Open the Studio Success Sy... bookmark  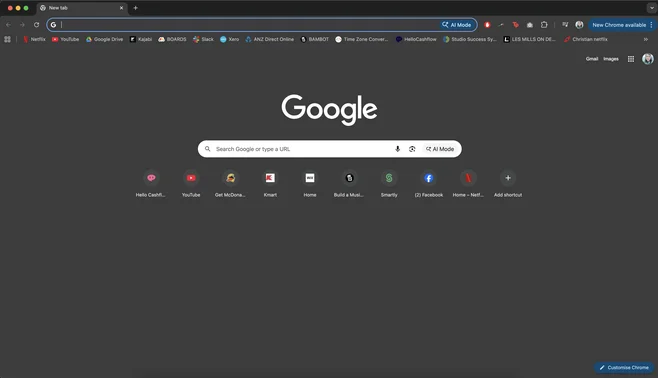pyautogui.click(x=470, y=39)
